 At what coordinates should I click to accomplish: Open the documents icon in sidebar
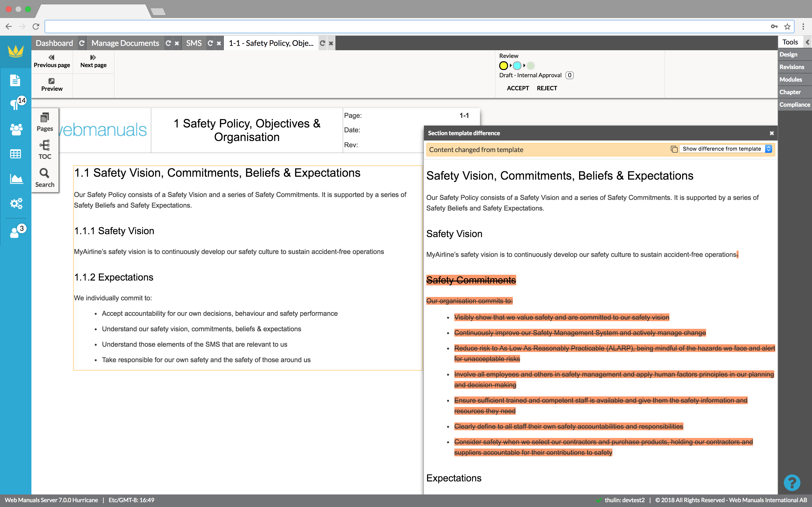click(x=15, y=81)
